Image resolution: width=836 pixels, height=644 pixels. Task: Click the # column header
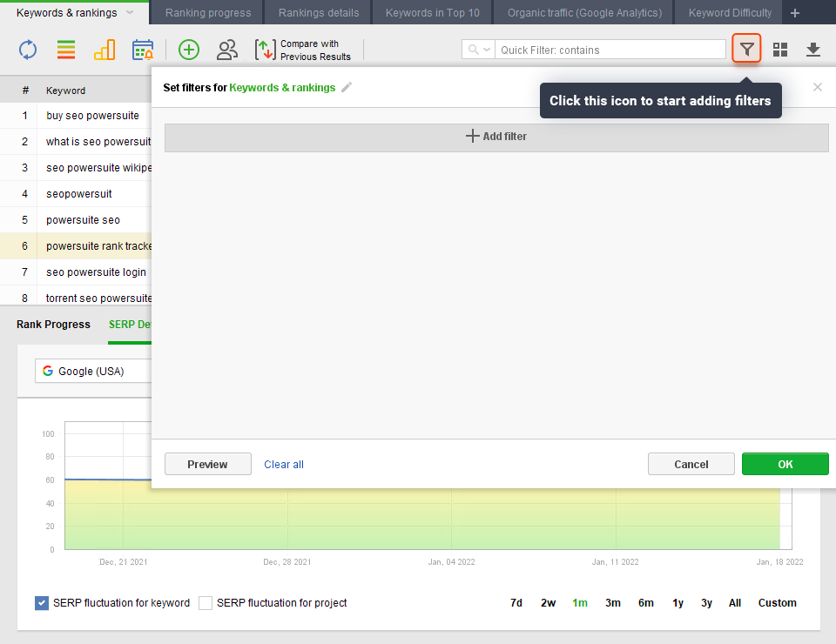(x=25, y=91)
